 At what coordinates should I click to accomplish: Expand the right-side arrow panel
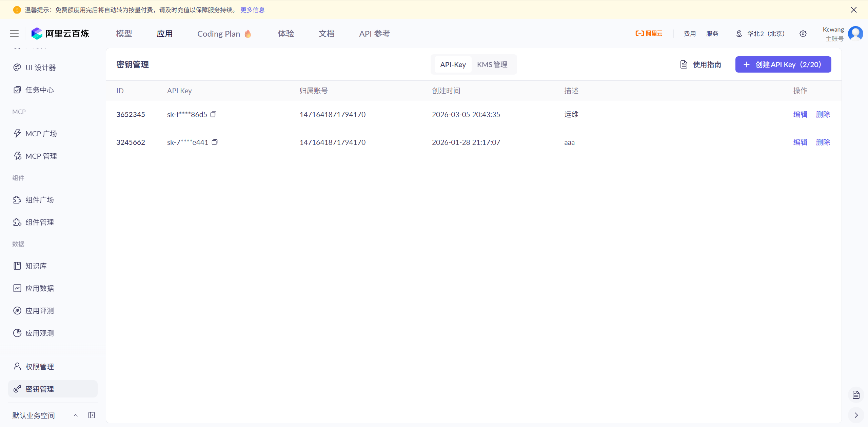[x=856, y=415]
